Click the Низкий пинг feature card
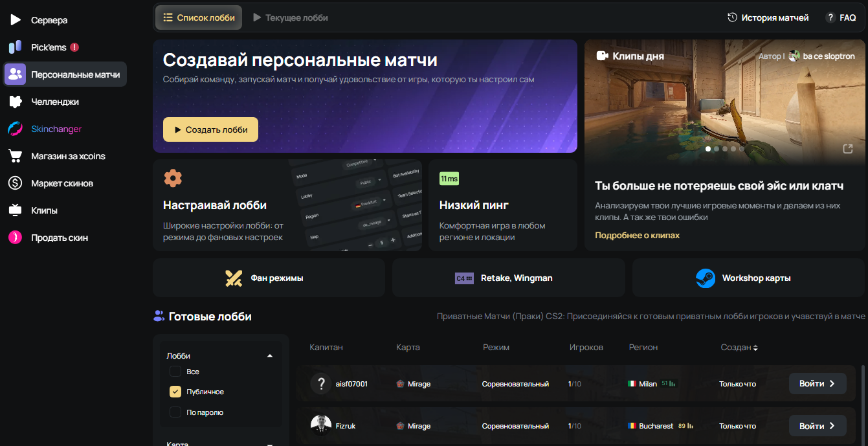 point(503,205)
